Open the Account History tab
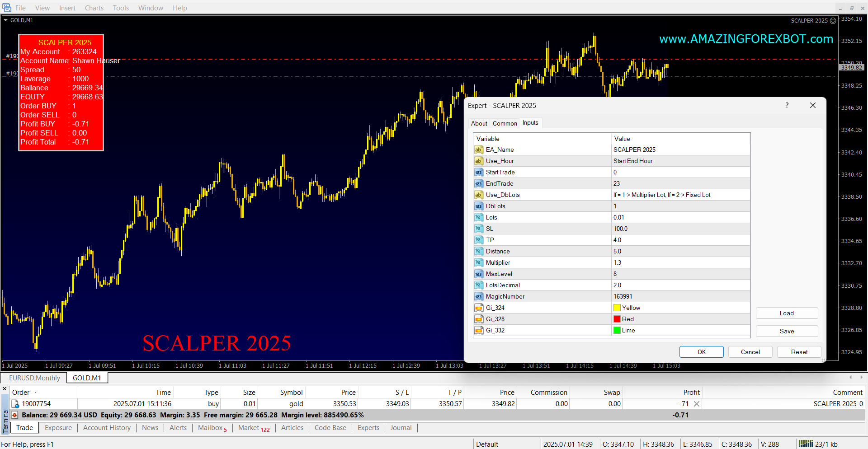Screen dimensions: 868x449 point(107,428)
